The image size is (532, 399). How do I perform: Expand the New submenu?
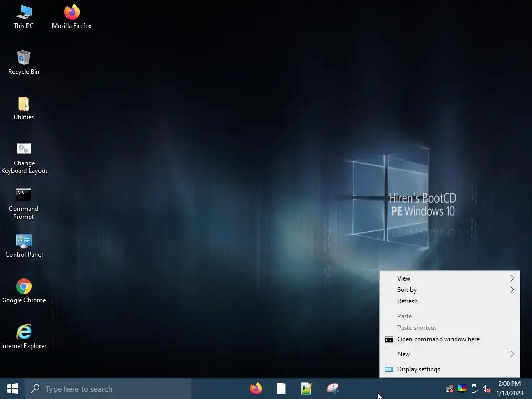pyautogui.click(x=449, y=354)
